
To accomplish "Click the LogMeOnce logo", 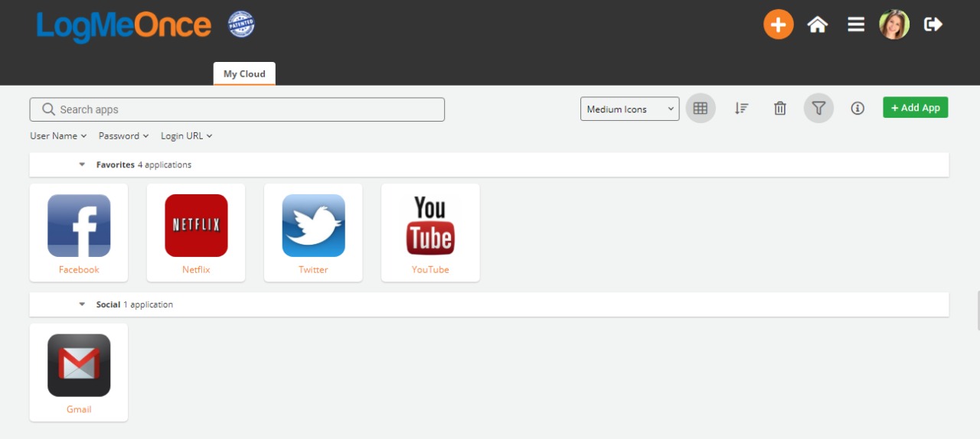I will pyautogui.click(x=123, y=26).
